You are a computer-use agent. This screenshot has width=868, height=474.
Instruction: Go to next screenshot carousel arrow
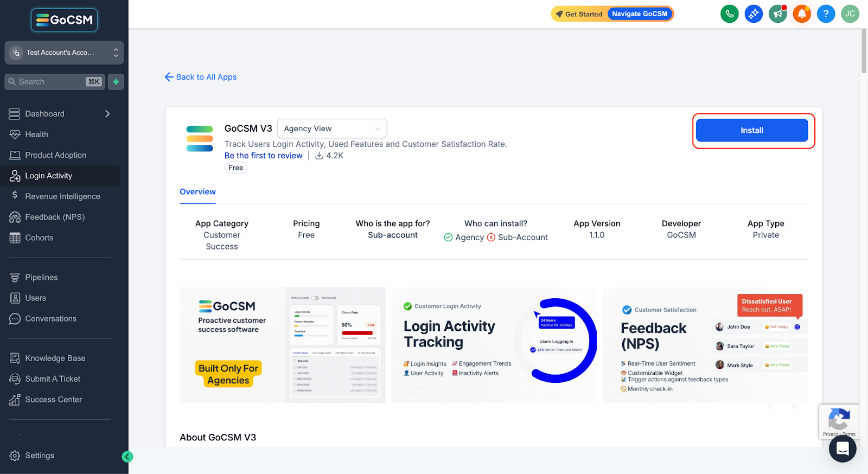pyautogui.click(x=793, y=406)
